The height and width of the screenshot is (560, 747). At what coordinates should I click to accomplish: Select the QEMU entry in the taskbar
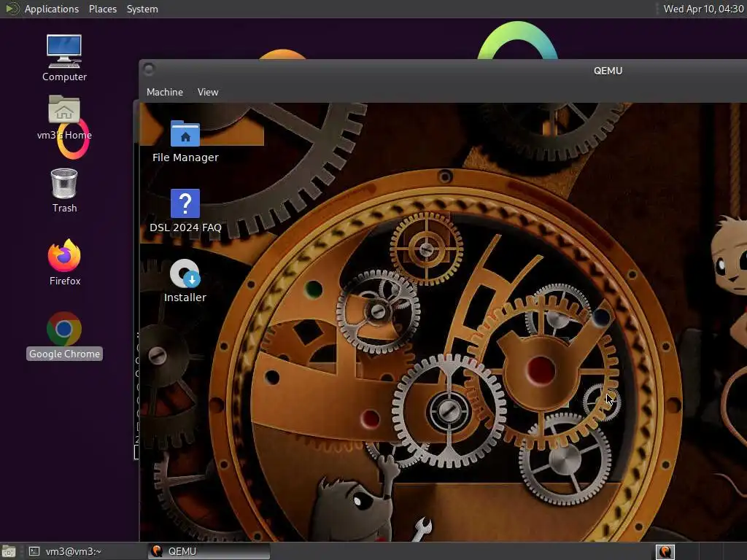(x=209, y=551)
